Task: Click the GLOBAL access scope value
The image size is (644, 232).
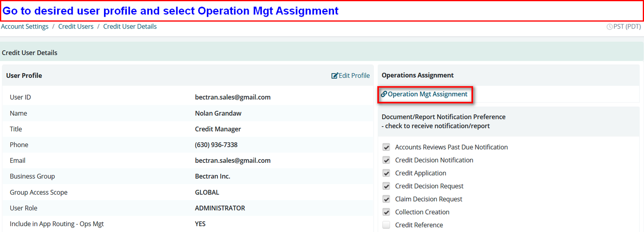Action: click(x=207, y=192)
